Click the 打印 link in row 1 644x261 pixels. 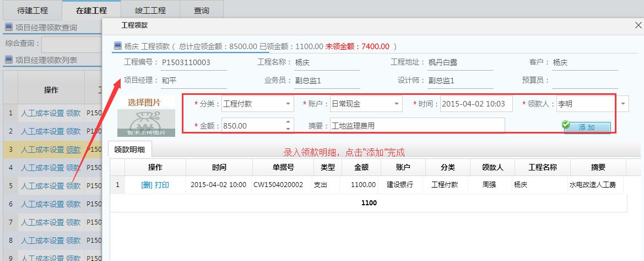pos(162,185)
